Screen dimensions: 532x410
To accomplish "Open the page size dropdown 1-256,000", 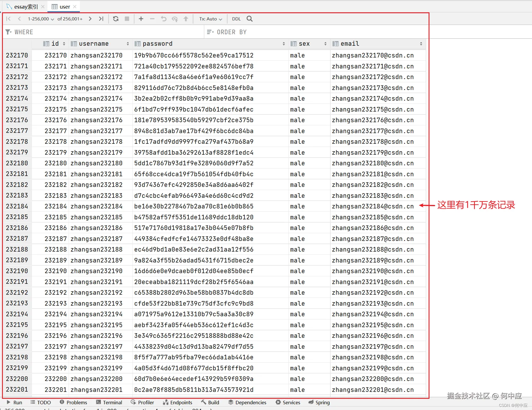I will (x=41, y=19).
